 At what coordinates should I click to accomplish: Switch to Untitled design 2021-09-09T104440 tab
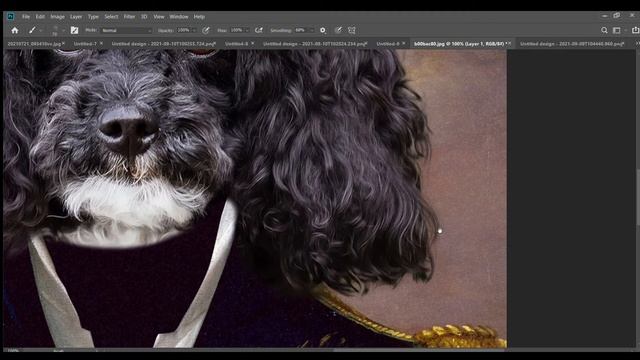coord(571,44)
